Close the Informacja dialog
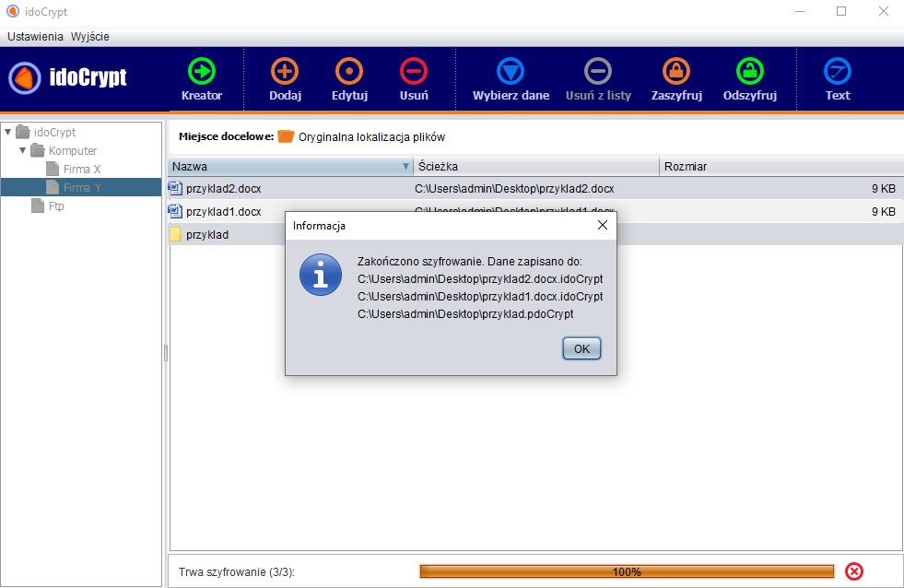Screen dimensions: 904x588 tap(603, 225)
